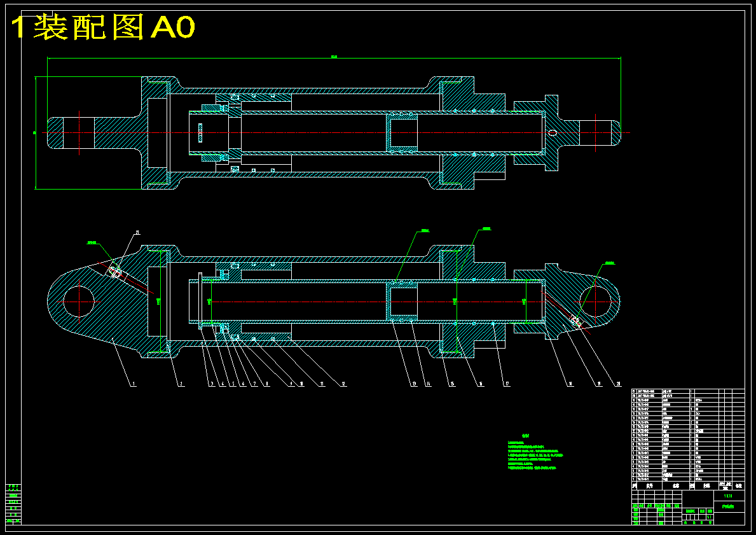The height and width of the screenshot is (535, 756).
Task: Select part balloon number "12"
Action: point(344,384)
